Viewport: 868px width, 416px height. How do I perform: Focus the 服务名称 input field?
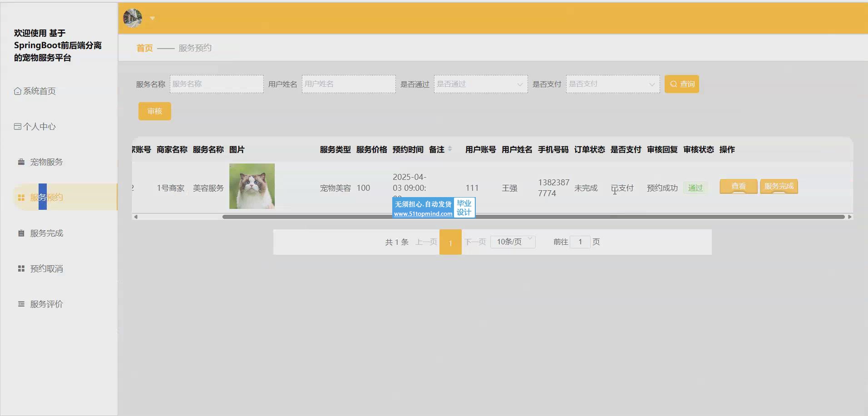217,84
